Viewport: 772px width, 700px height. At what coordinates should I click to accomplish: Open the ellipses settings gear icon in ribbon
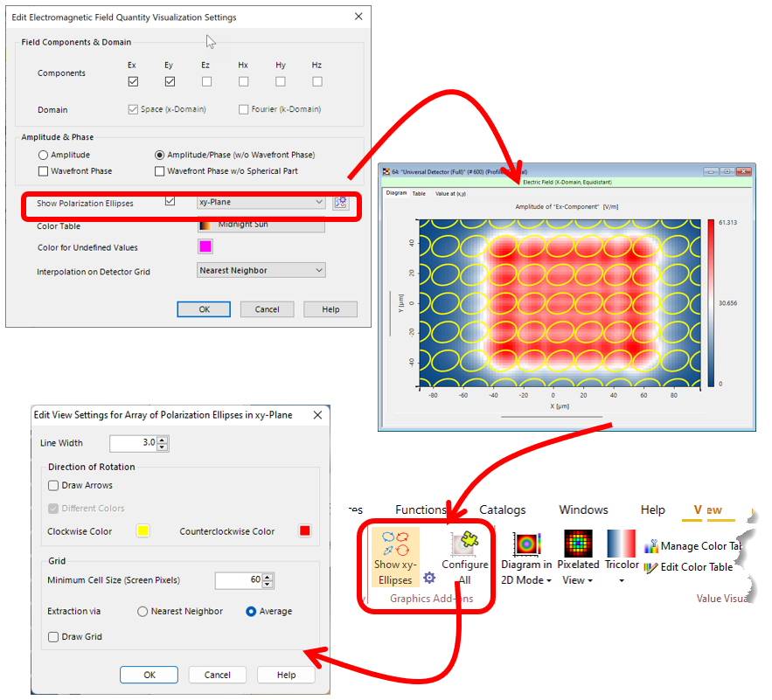[428, 578]
